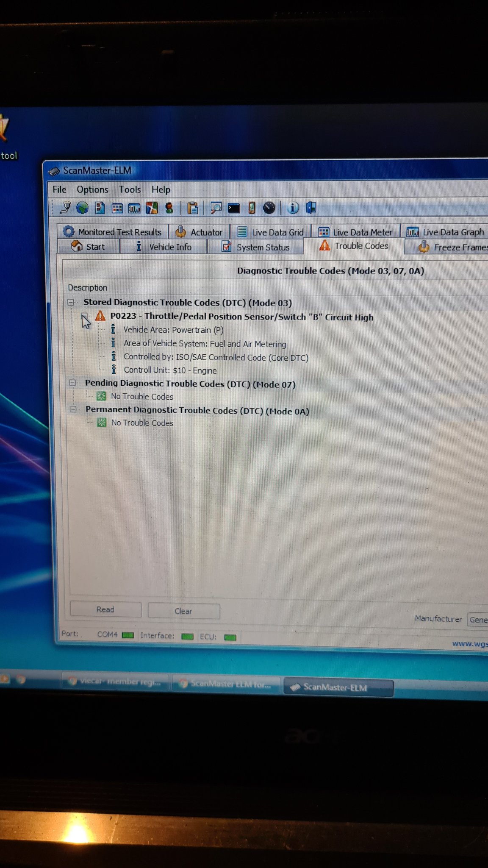
Task: Open ScanMaster-ELM taskbar button
Action: (338, 687)
